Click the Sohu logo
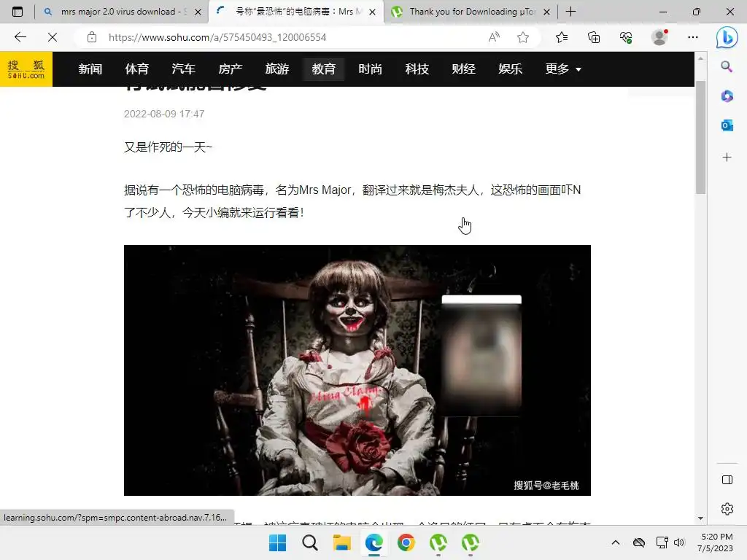This screenshot has height=560, width=747. click(26, 69)
